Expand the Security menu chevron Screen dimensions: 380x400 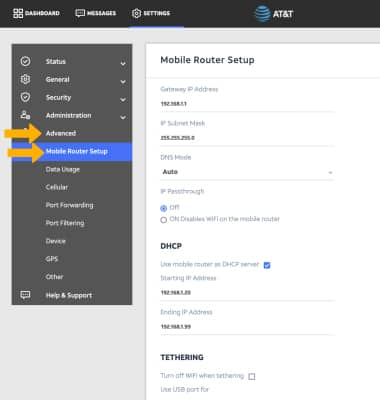click(123, 99)
